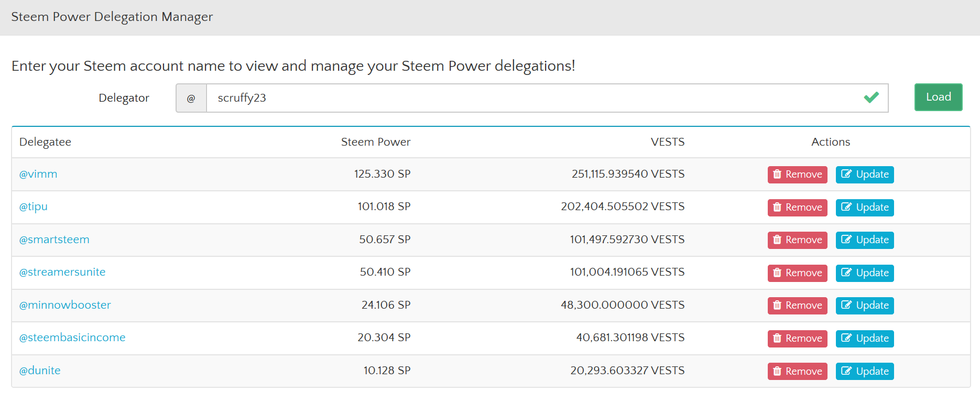
Task: Open the @tipu account link
Action: pos(34,207)
